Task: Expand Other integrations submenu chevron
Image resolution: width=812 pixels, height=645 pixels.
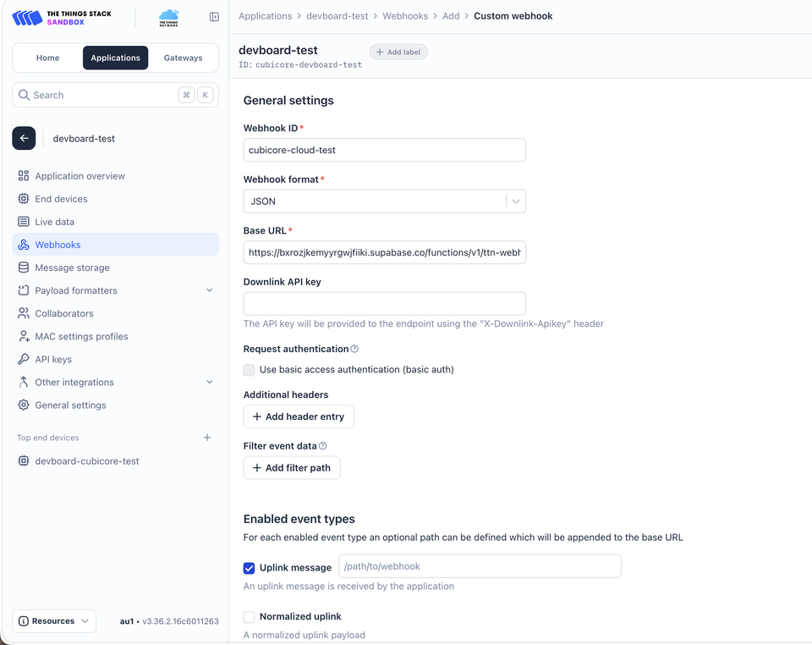Action: [x=209, y=382]
